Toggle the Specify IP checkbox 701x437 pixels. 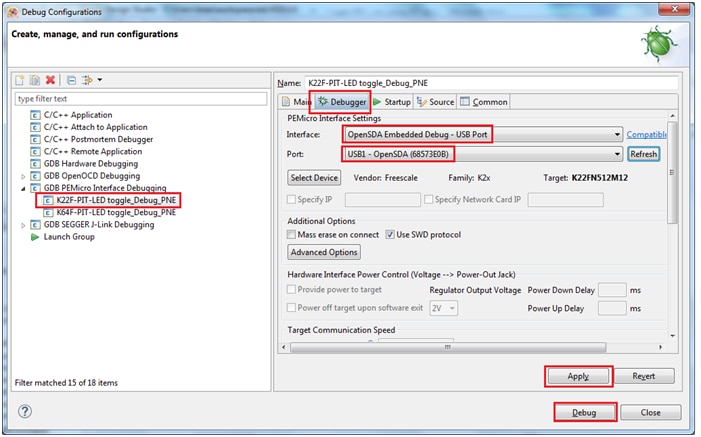(x=291, y=199)
